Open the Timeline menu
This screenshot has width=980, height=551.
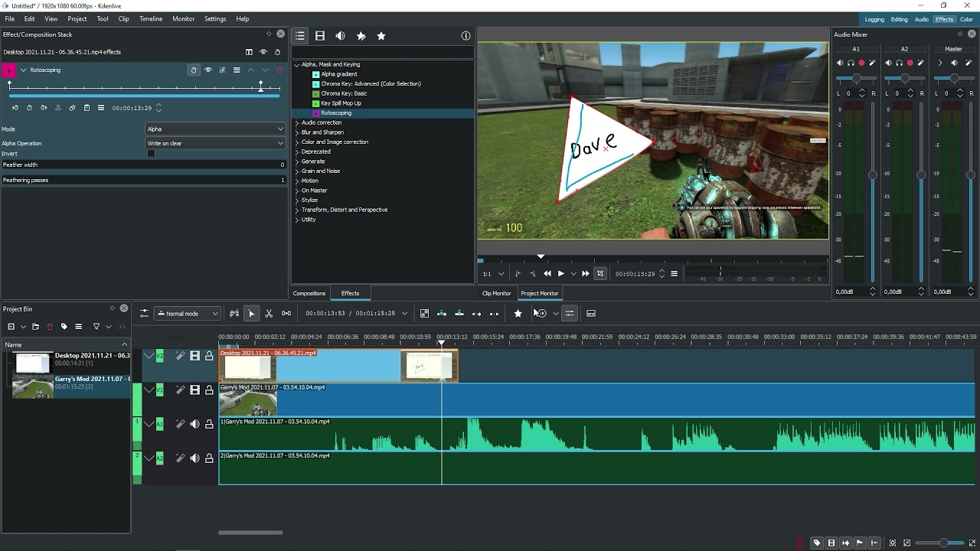coord(151,18)
